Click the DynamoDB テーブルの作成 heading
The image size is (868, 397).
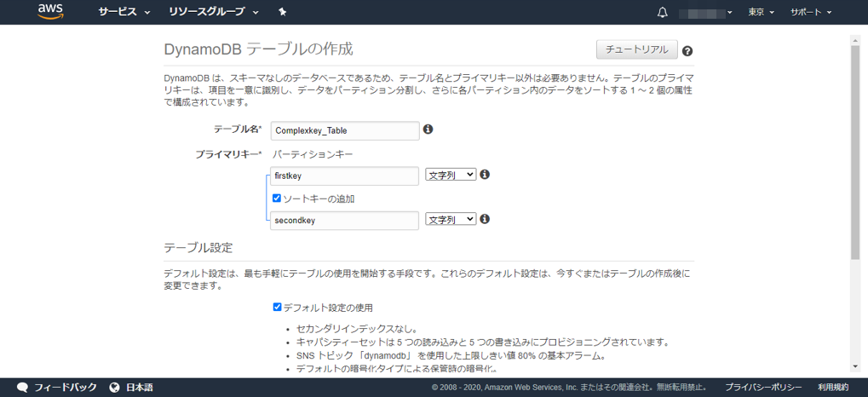click(258, 49)
